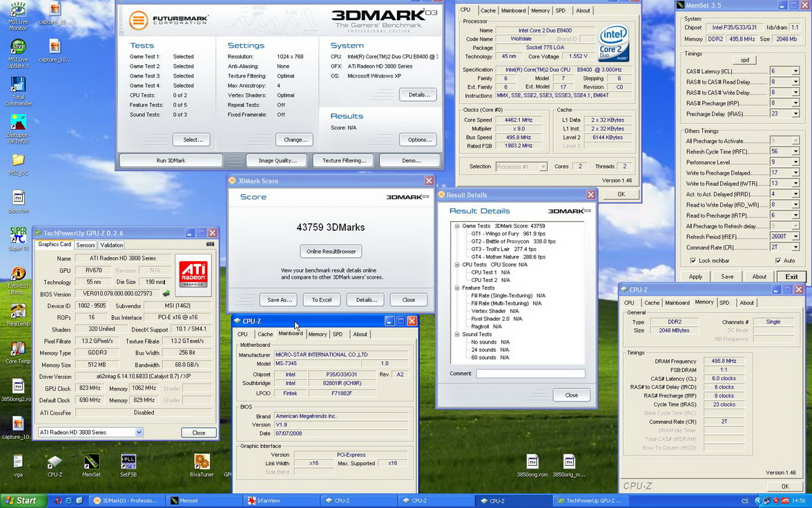Screen dimensions: 812x508
Task: Click the Select... button under Tests
Action: pos(192,140)
